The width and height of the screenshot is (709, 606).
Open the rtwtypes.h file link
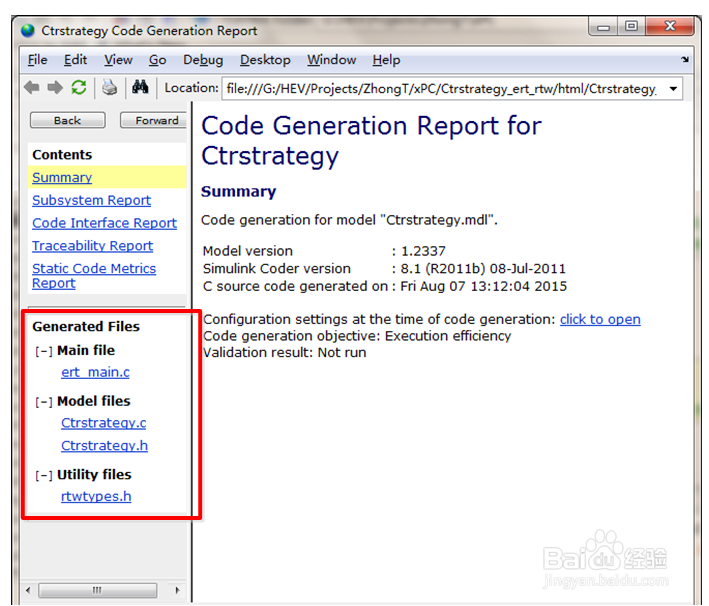tap(96, 496)
